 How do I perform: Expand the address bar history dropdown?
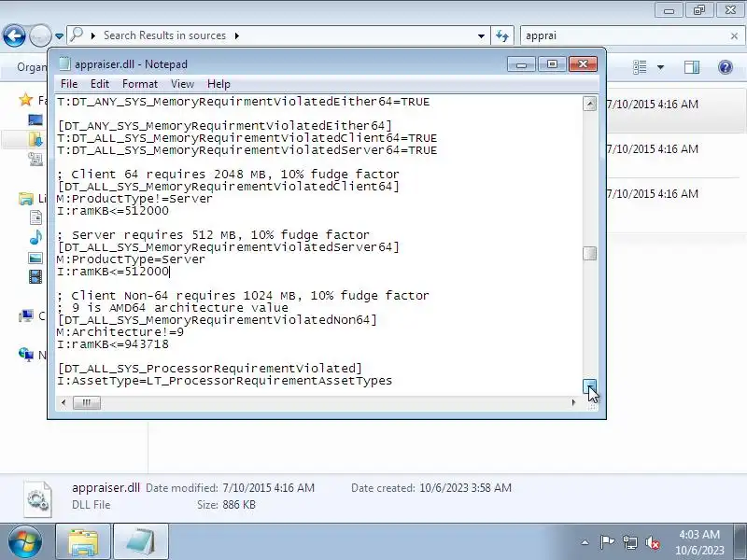point(481,36)
